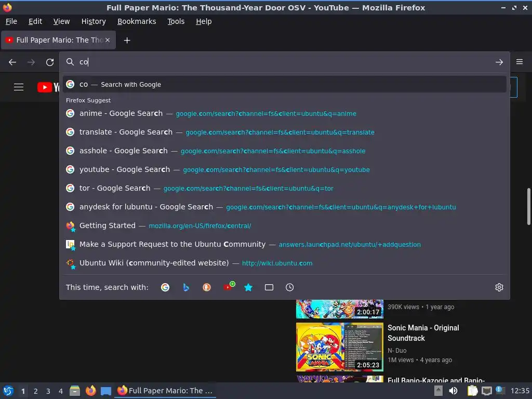Reload the current page
The image size is (532, 399).
(50, 62)
